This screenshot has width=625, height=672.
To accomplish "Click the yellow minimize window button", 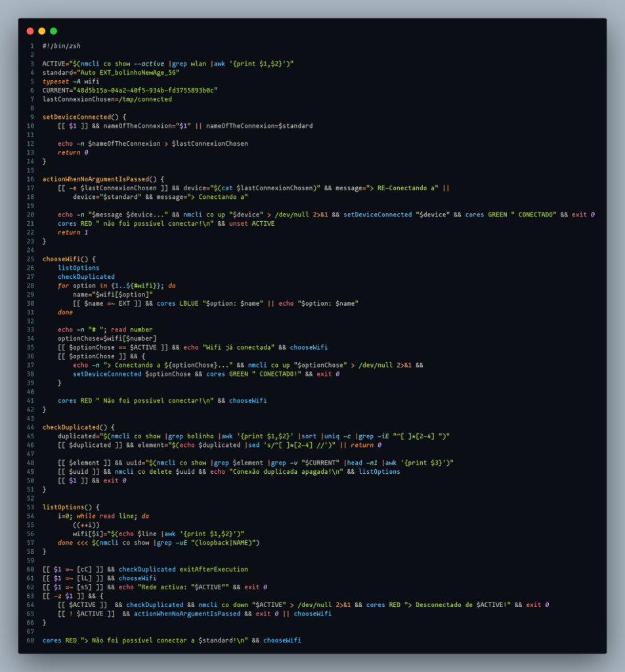I will (42, 31).
